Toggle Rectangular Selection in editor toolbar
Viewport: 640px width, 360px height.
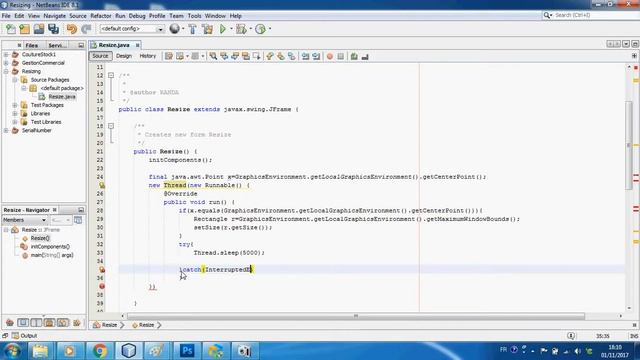point(256,56)
